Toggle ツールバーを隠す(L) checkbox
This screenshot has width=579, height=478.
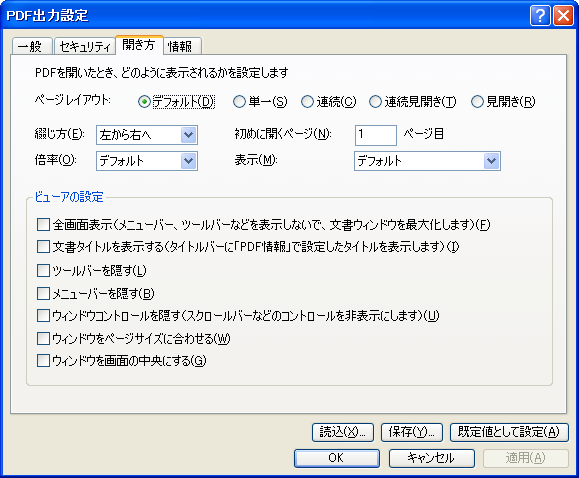43,270
